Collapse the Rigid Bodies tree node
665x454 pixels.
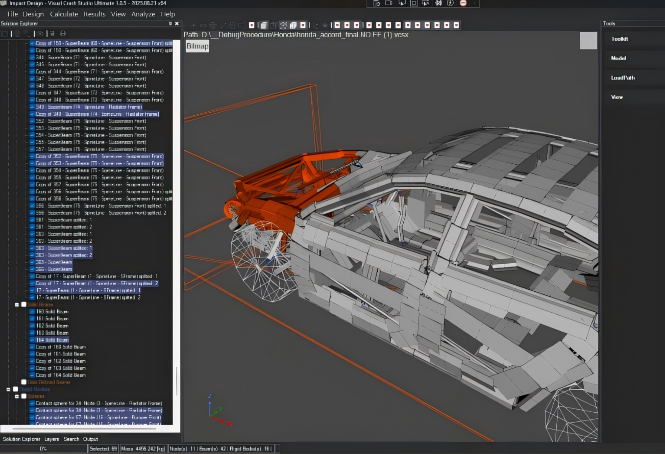click(x=9, y=389)
